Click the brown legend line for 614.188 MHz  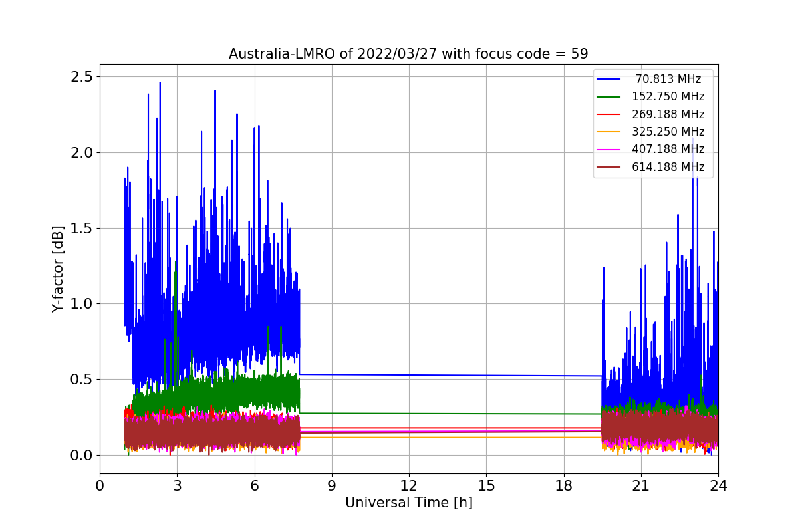[x=610, y=167]
